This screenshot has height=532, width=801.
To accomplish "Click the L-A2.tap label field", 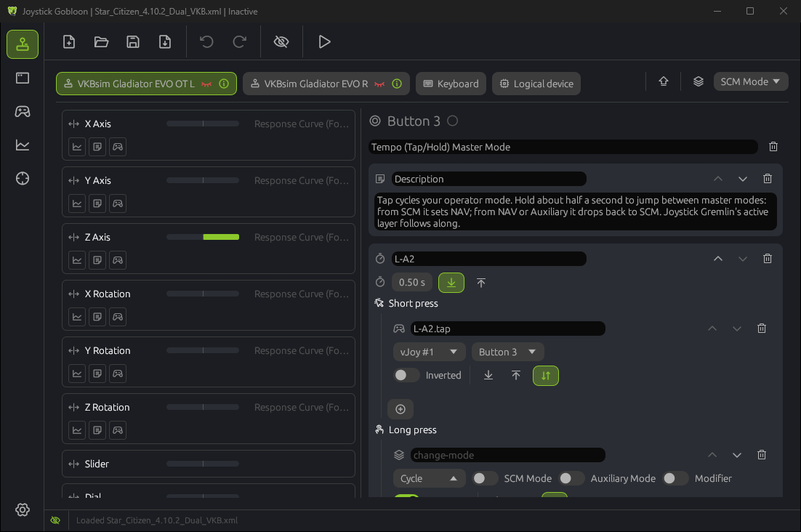I will [x=508, y=329].
